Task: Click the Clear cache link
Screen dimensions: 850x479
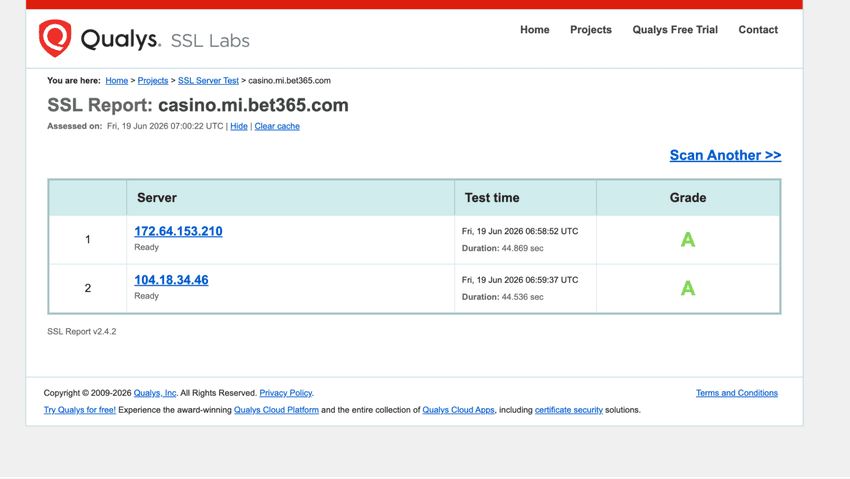Action: point(277,126)
